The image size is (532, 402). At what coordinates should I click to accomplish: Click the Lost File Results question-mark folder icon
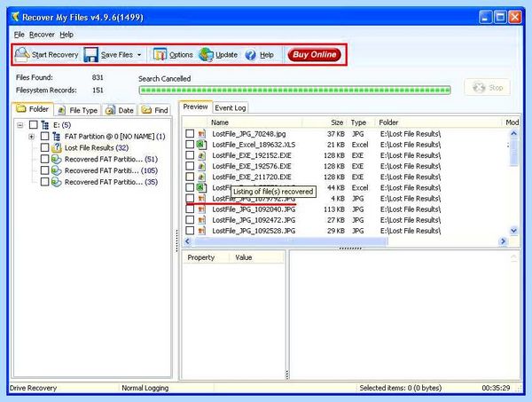[x=57, y=147]
